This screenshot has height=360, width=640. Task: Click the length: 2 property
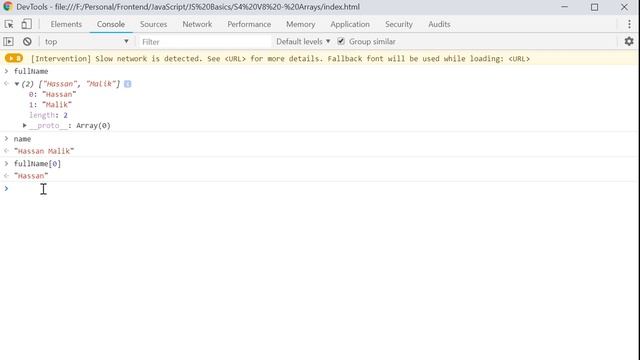[x=48, y=115]
